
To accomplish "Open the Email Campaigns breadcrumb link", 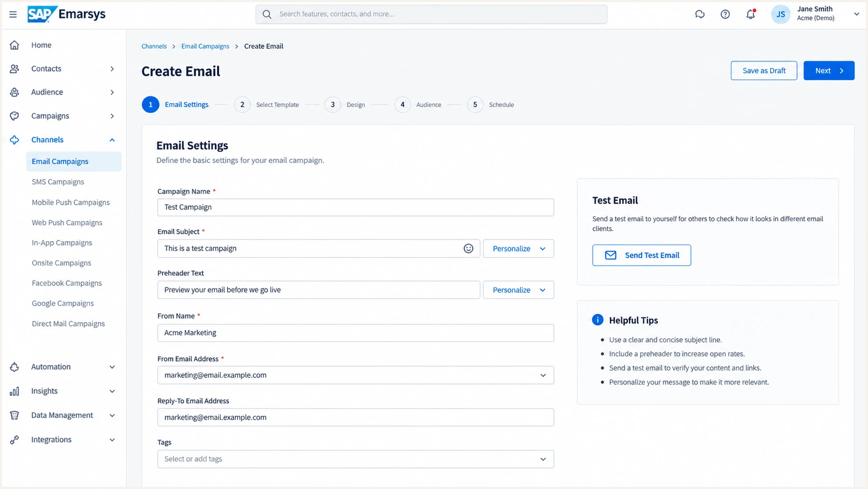I will pos(205,46).
